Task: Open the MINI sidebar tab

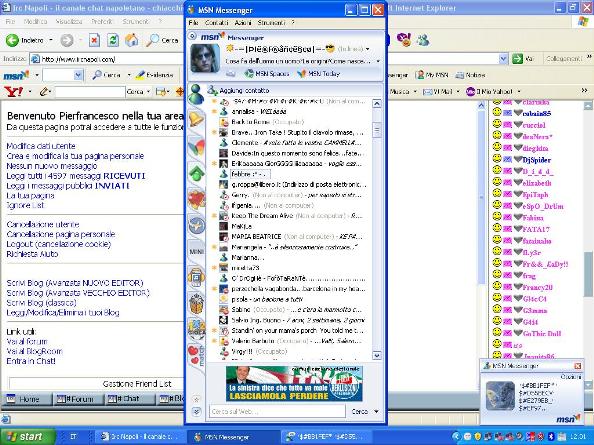Action: tap(197, 251)
